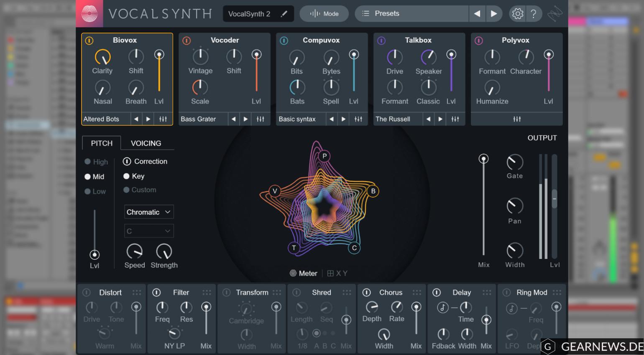Open Compuvox advanced settings sliders icon

358,119
